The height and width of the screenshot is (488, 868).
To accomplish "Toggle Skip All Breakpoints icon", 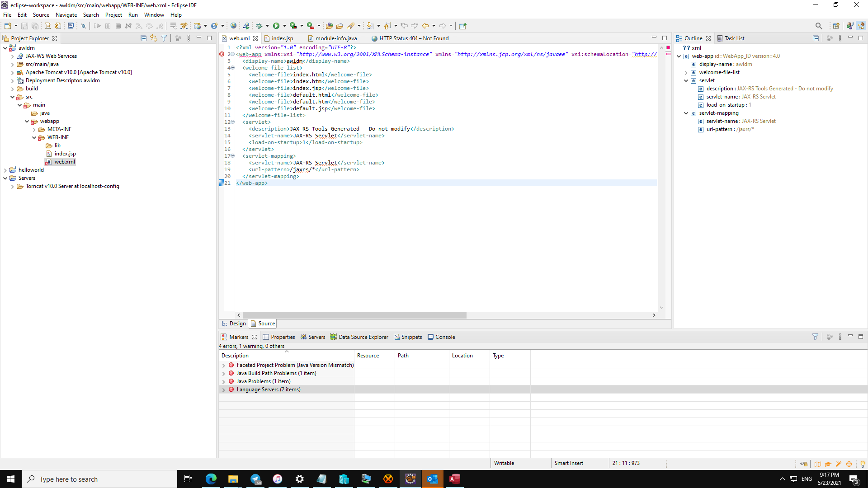I will click(x=83, y=26).
